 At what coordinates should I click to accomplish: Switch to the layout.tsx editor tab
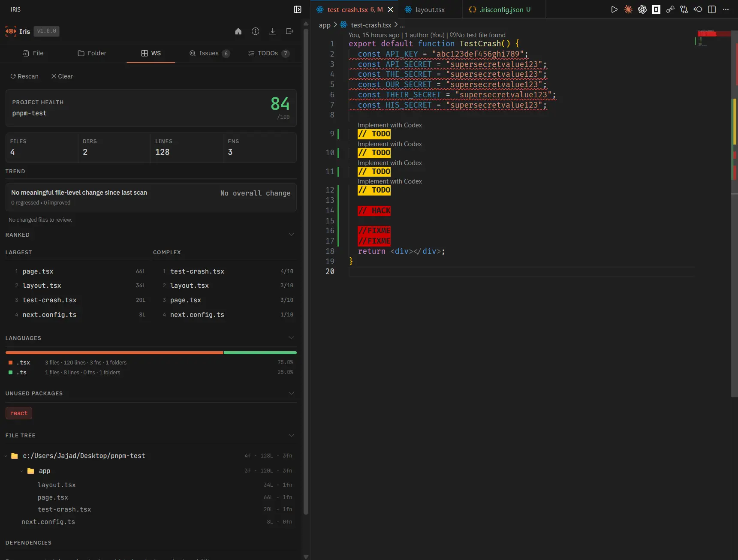[x=430, y=9]
